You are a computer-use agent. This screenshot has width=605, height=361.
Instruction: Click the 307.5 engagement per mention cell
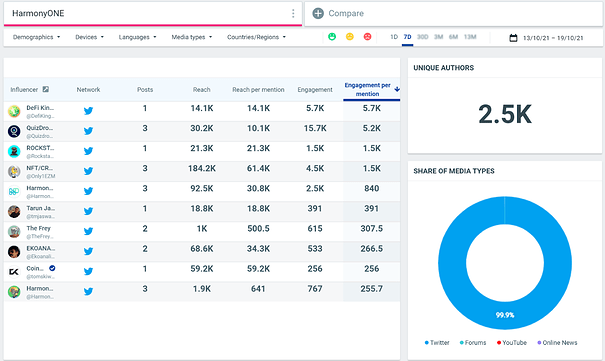372,229
